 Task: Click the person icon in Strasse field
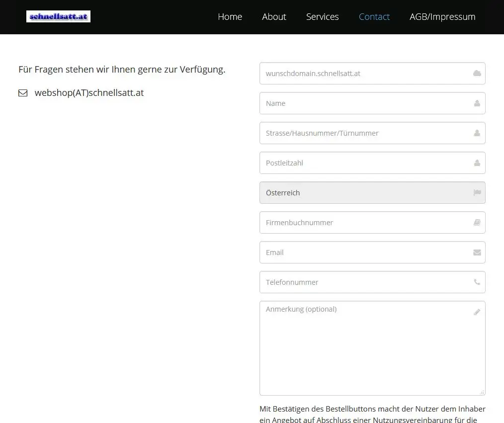(x=477, y=133)
